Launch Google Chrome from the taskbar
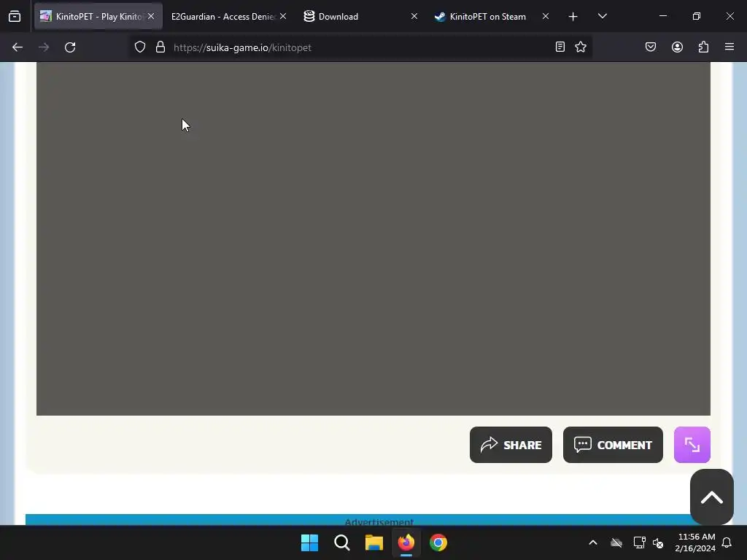 pos(438,542)
